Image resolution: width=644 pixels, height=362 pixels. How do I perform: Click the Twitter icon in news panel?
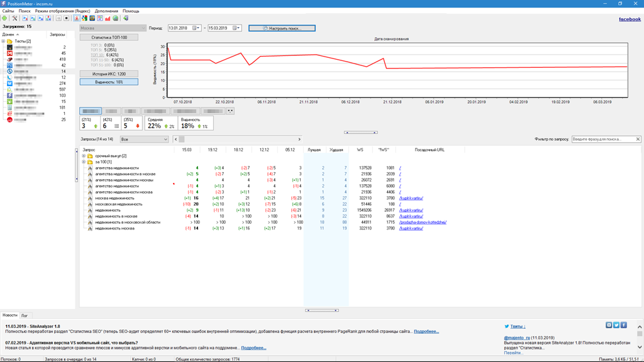[x=616, y=325]
